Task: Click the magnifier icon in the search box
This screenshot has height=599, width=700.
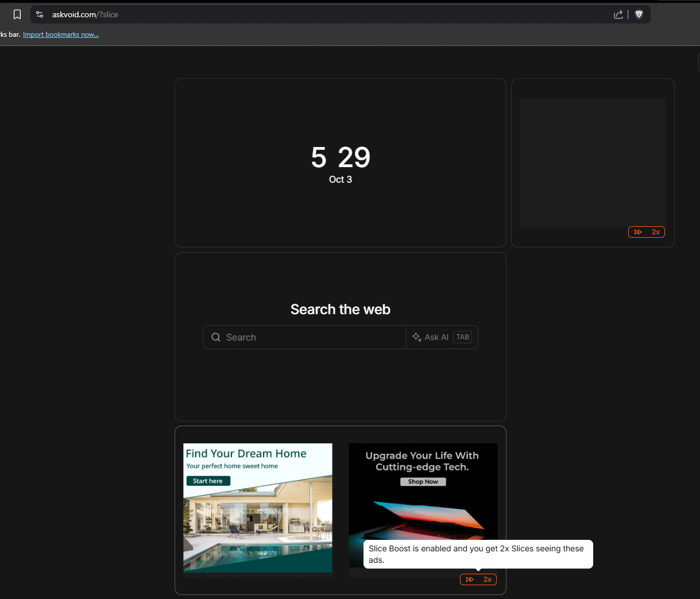Action: [x=216, y=337]
